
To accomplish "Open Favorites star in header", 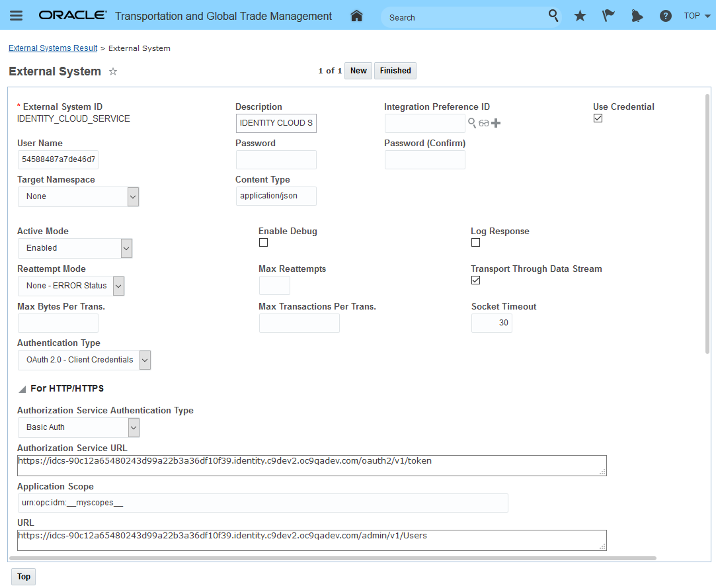I will [580, 16].
